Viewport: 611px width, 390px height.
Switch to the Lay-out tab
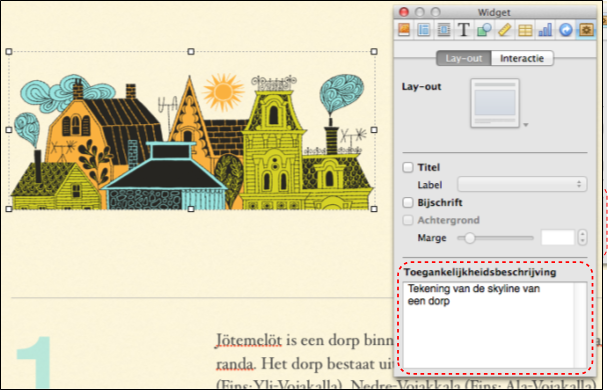coord(463,58)
